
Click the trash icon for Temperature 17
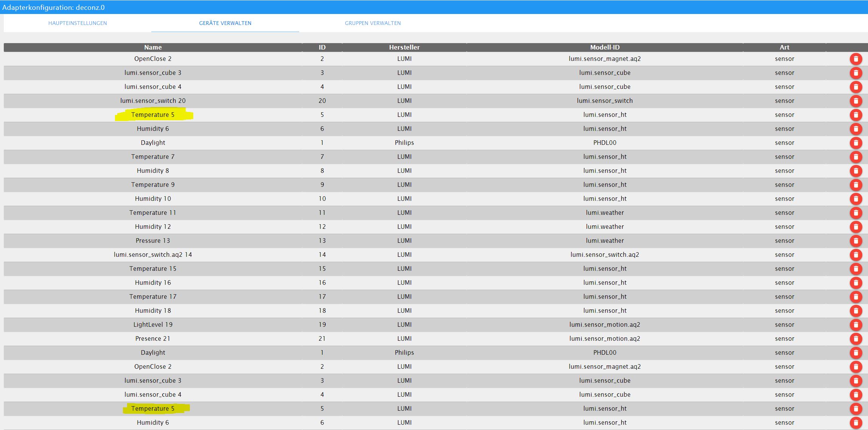(x=856, y=297)
